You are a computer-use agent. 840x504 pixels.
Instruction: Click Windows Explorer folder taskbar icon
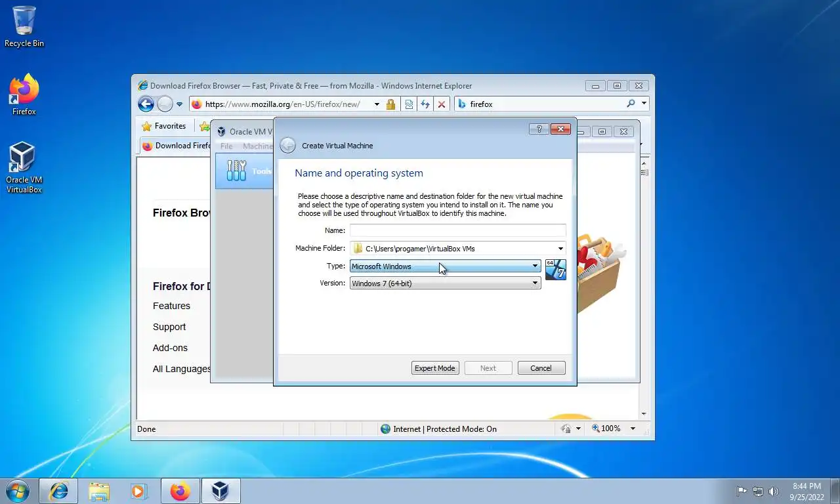point(99,491)
